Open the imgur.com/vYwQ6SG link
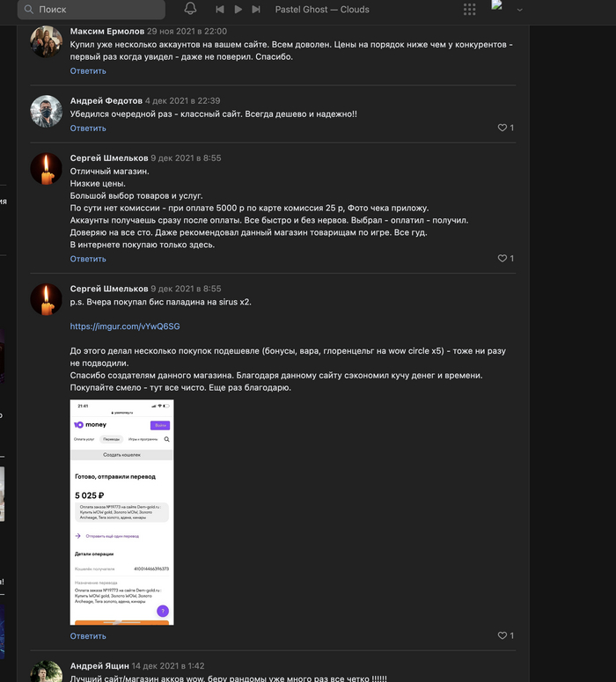The height and width of the screenshot is (682, 616). tap(125, 326)
